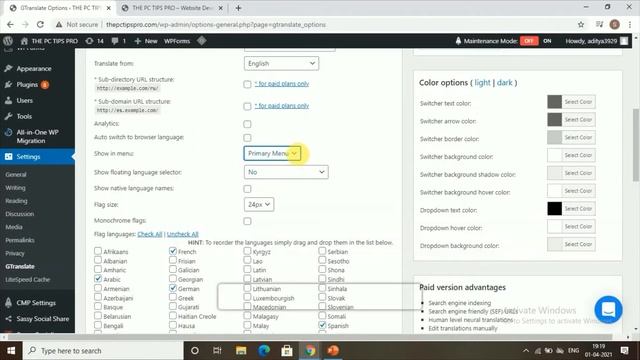The image size is (640, 360).
Task: Enable Show native language names
Action: click(247, 189)
